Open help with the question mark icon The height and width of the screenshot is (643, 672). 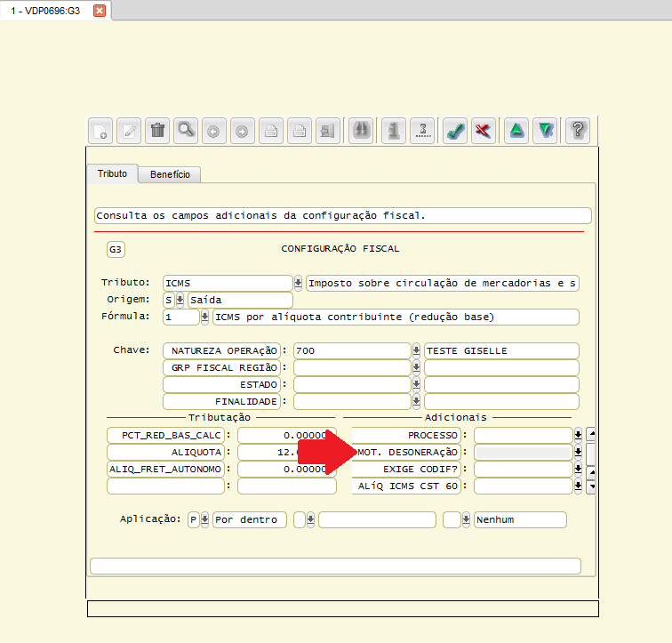coord(578,131)
